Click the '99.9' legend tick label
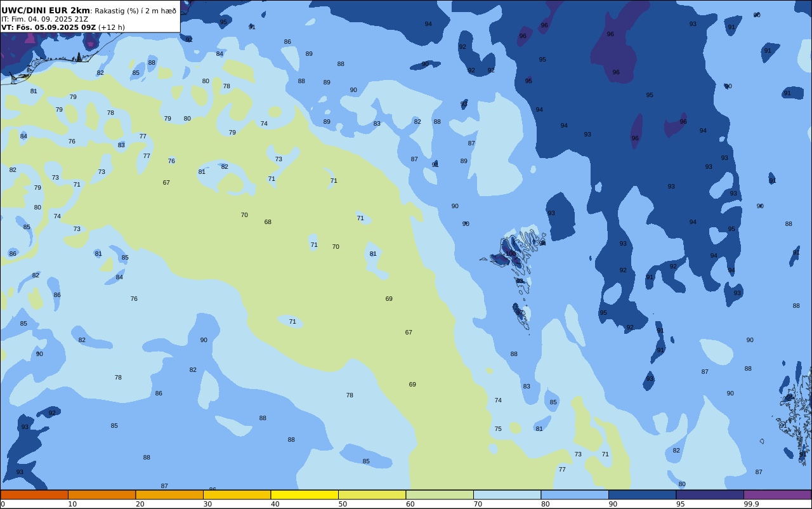812x509 pixels. pyautogui.click(x=752, y=504)
